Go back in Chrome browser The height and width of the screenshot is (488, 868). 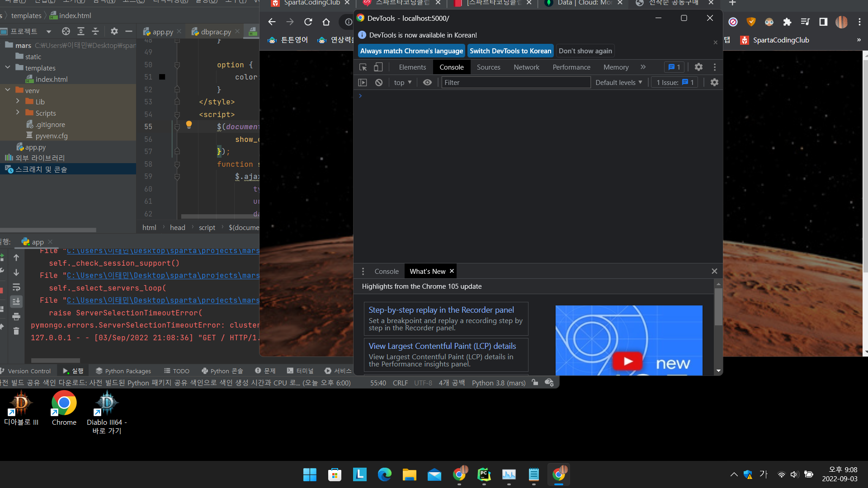[272, 22]
